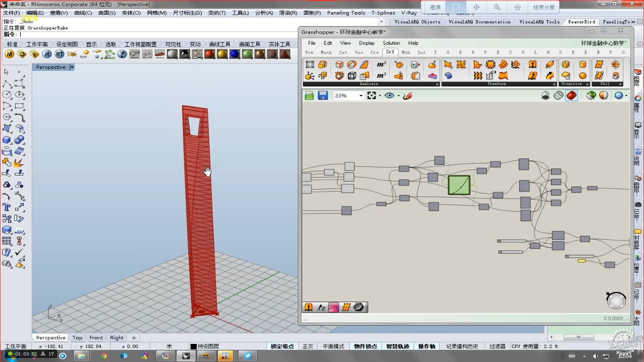The height and width of the screenshot is (362, 644).
Task: Toggle 智慧轨迹 SmartTrack in status bar
Action: 397,346
